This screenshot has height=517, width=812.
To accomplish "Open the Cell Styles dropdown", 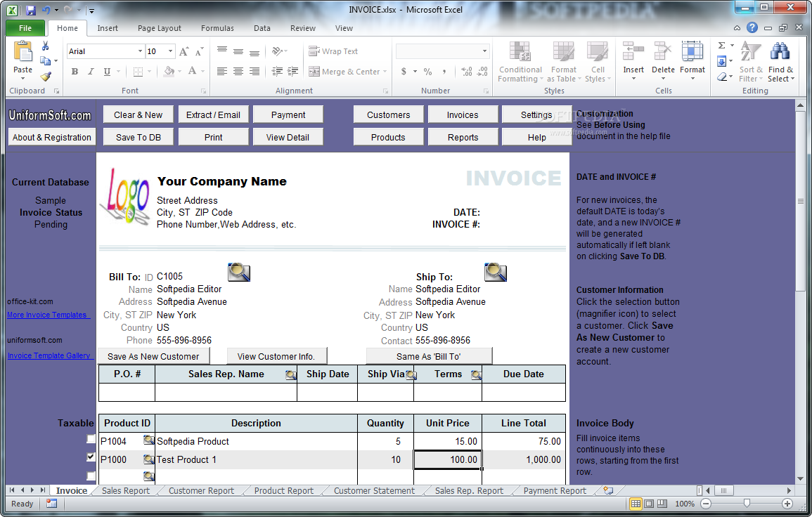I will [598, 62].
